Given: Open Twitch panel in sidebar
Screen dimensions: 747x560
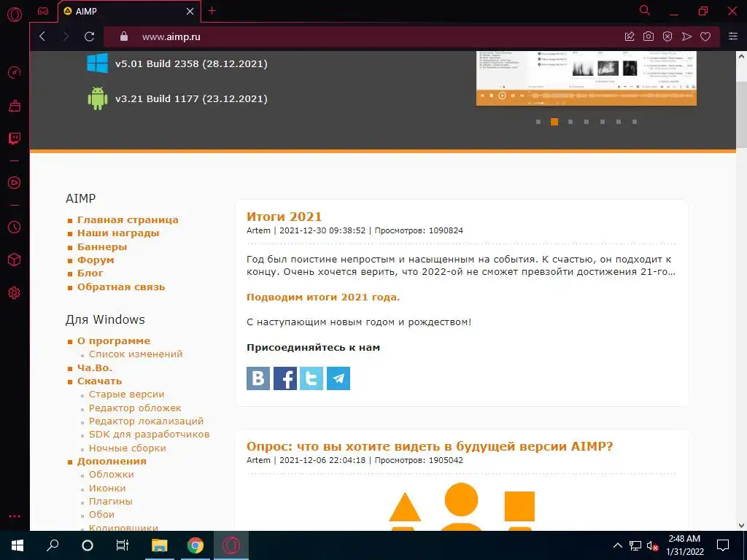Looking at the screenshot, I should 15,139.
